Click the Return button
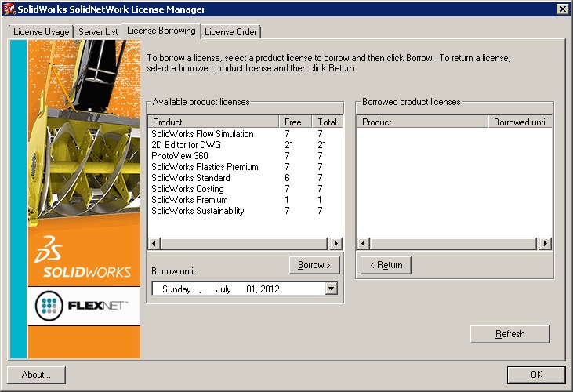 pyautogui.click(x=386, y=265)
